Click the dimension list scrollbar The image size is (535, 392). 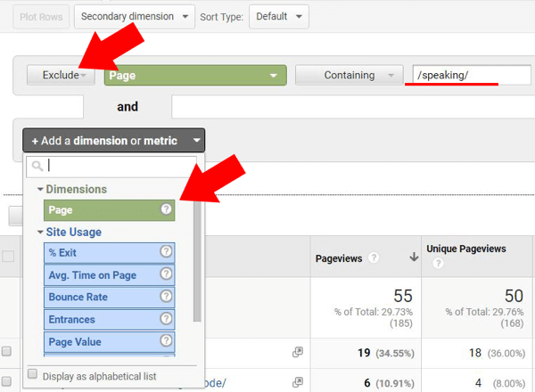(197, 258)
